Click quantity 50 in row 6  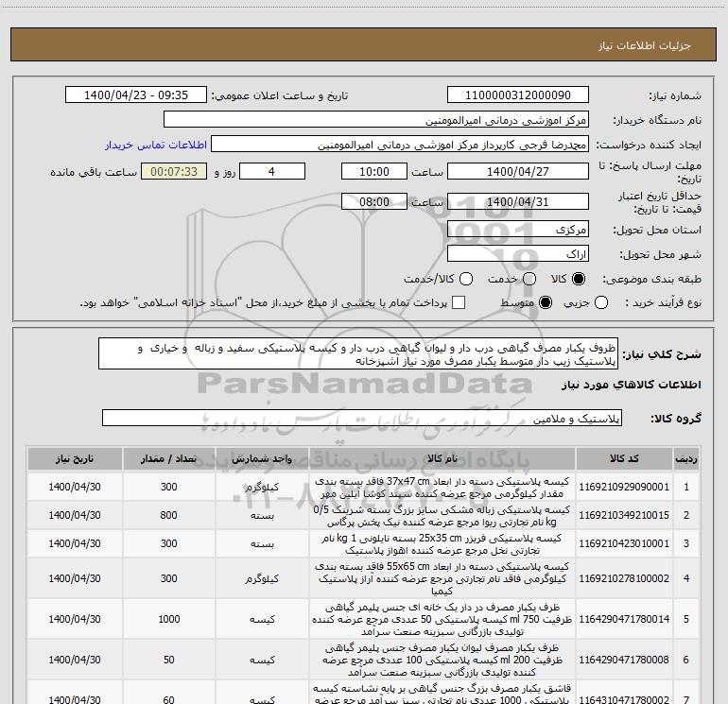[168, 660]
